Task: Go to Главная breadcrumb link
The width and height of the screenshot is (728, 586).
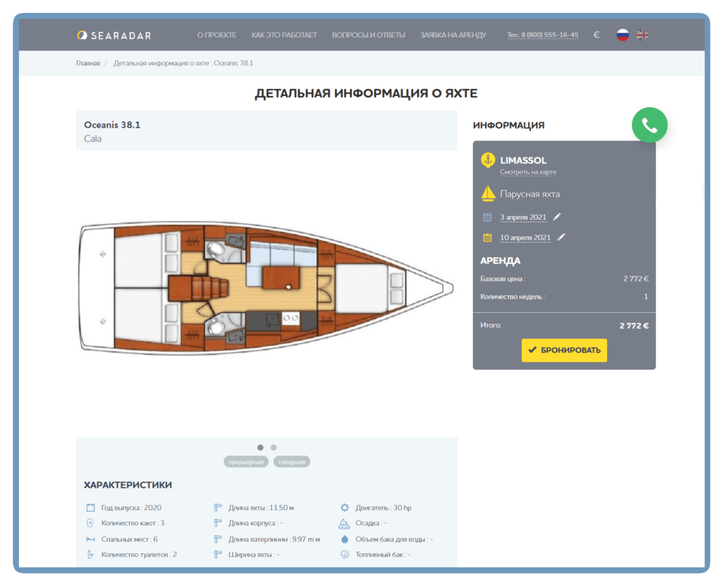Action: point(88,64)
